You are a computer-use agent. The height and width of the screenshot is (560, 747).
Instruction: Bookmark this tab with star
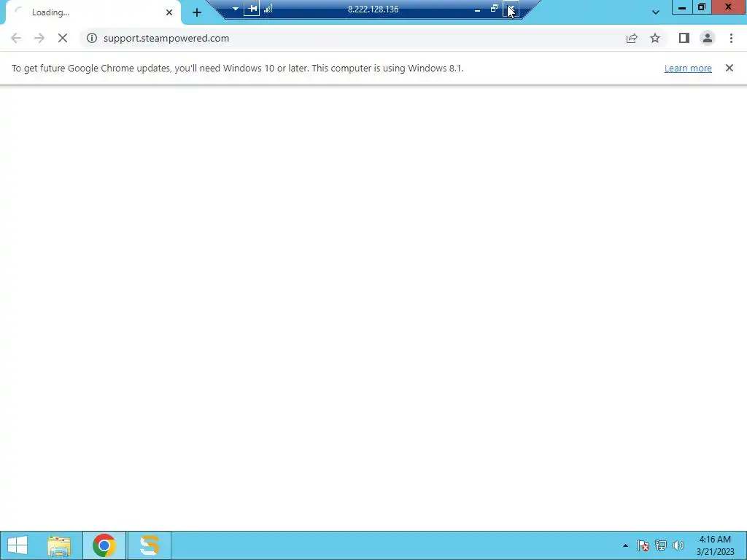point(655,38)
